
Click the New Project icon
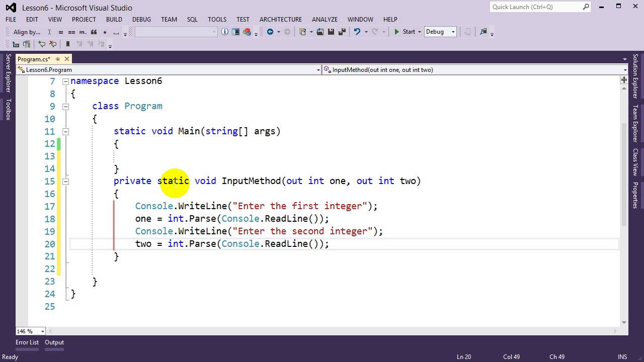302,32
